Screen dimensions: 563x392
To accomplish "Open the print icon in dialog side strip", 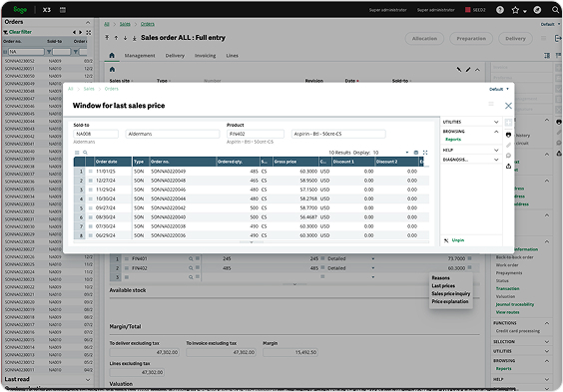I will [508, 135].
